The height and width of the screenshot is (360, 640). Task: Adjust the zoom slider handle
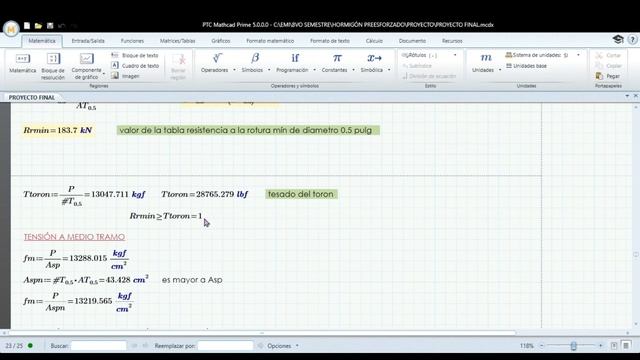click(573, 346)
